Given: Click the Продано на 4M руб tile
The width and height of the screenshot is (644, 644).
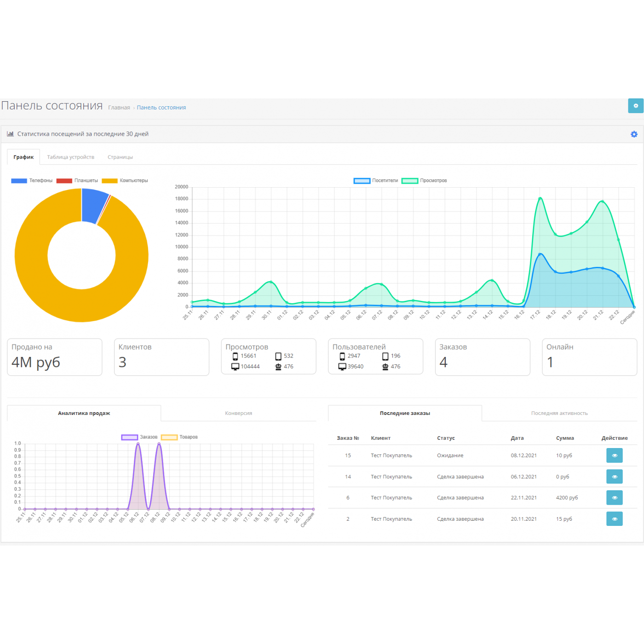Looking at the screenshot, I should tap(54, 357).
